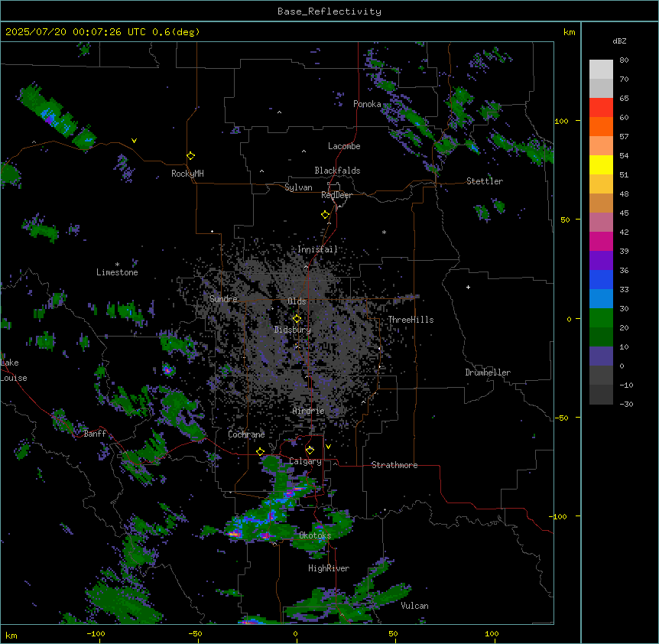
Task: Click the Calgary label
Action: pyautogui.click(x=306, y=461)
